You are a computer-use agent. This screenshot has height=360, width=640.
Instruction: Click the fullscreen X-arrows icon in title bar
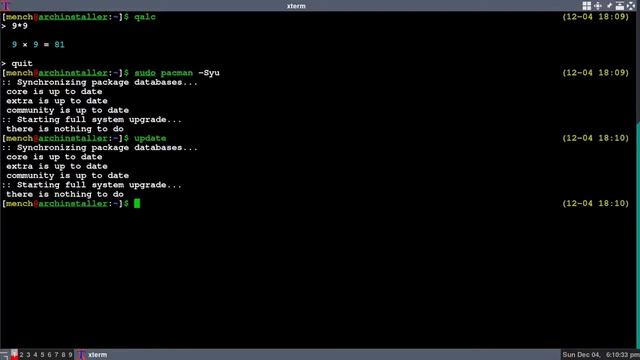[x=631, y=5]
